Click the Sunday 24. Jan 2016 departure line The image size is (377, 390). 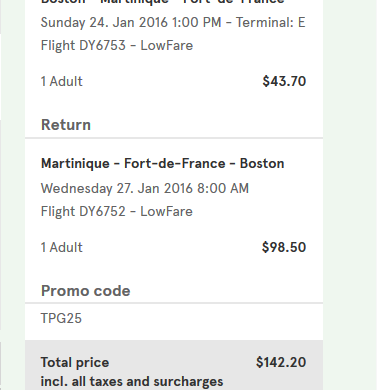point(173,23)
